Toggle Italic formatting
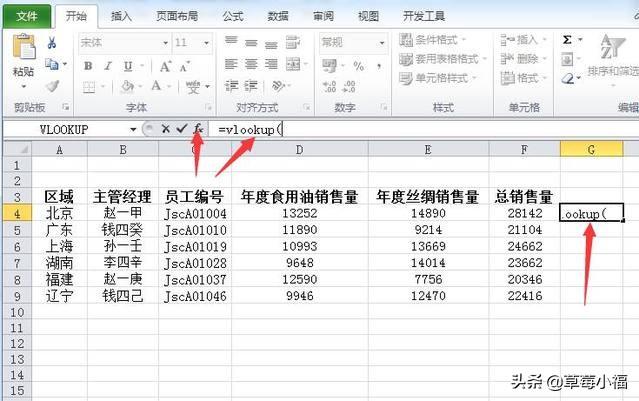Screen dimensions: 639x401 108,66
